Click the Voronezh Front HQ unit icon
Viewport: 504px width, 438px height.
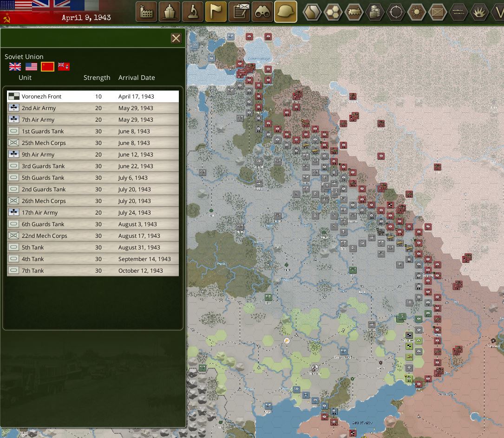14,96
